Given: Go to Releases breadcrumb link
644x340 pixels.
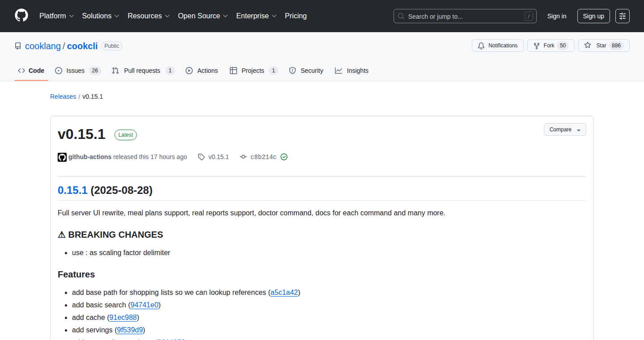Looking at the screenshot, I should point(63,97).
